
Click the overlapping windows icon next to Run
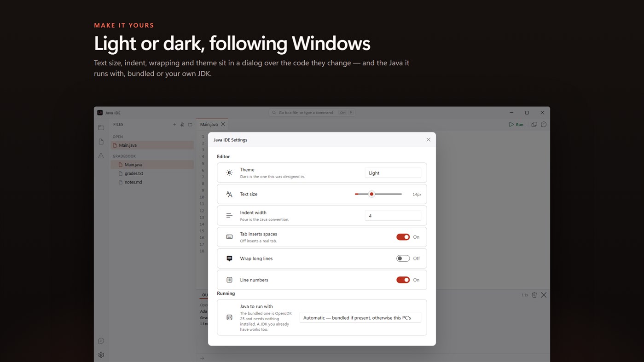tap(534, 124)
